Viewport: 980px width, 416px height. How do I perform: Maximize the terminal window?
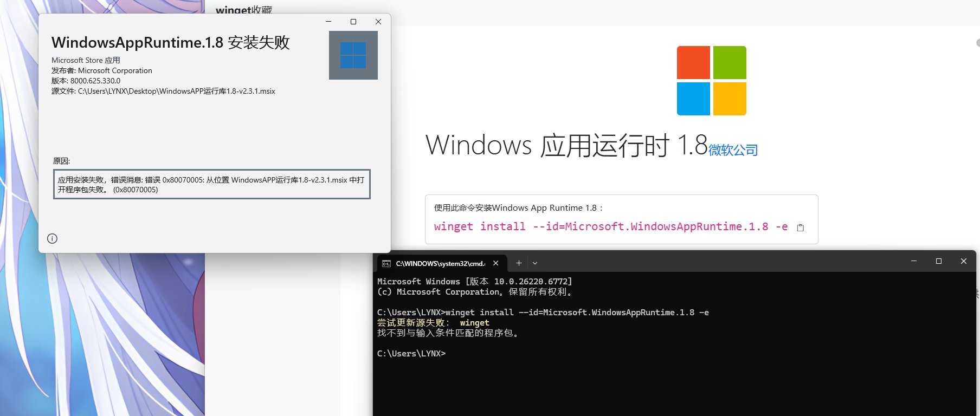[x=939, y=261]
